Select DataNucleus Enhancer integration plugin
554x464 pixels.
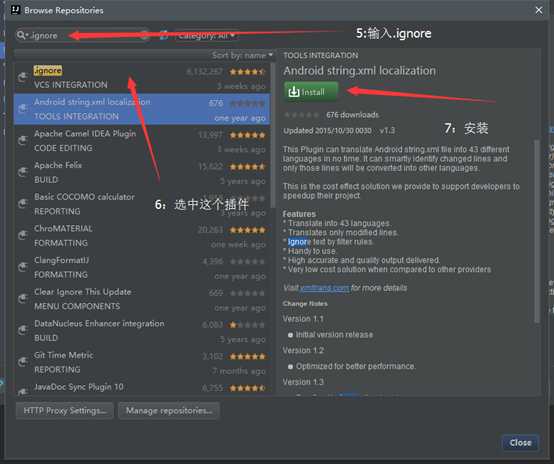click(x=142, y=330)
